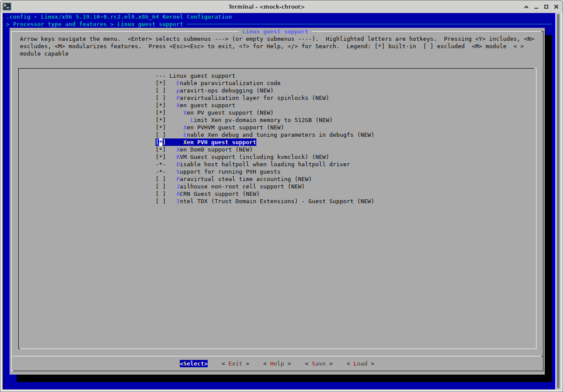
Task: Select Enable paravirtualization code entry text
Action: [229, 83]
